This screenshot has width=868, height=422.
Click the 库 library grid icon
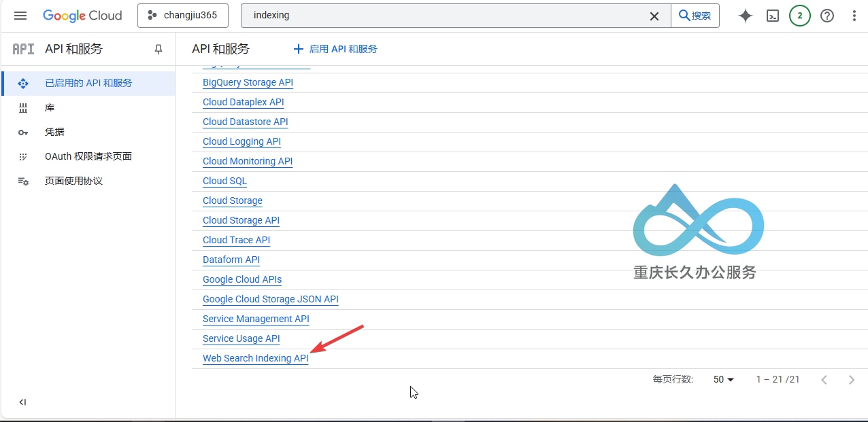pos(23,107)
